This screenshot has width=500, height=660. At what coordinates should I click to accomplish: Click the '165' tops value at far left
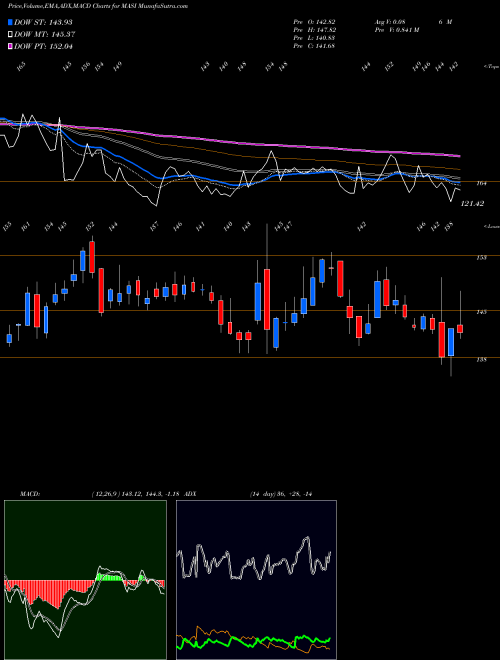click(x=21, y=66)
